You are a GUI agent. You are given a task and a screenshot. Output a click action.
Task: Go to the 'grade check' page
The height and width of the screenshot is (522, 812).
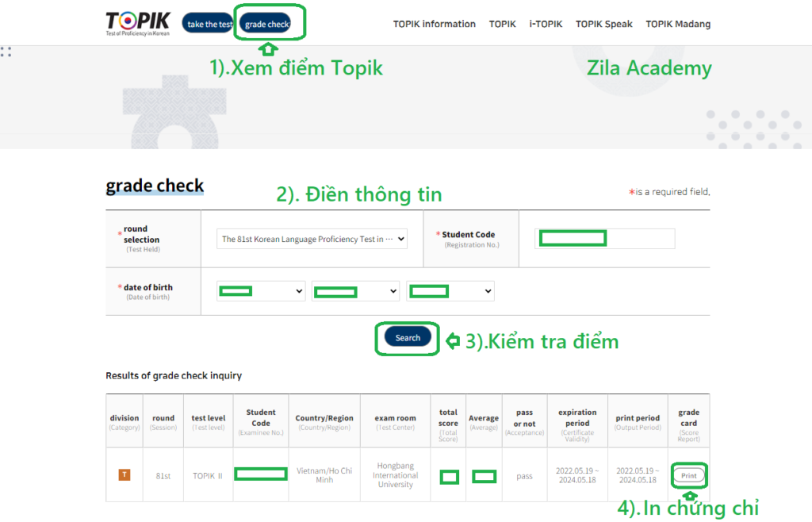click(x=266, y=23)
